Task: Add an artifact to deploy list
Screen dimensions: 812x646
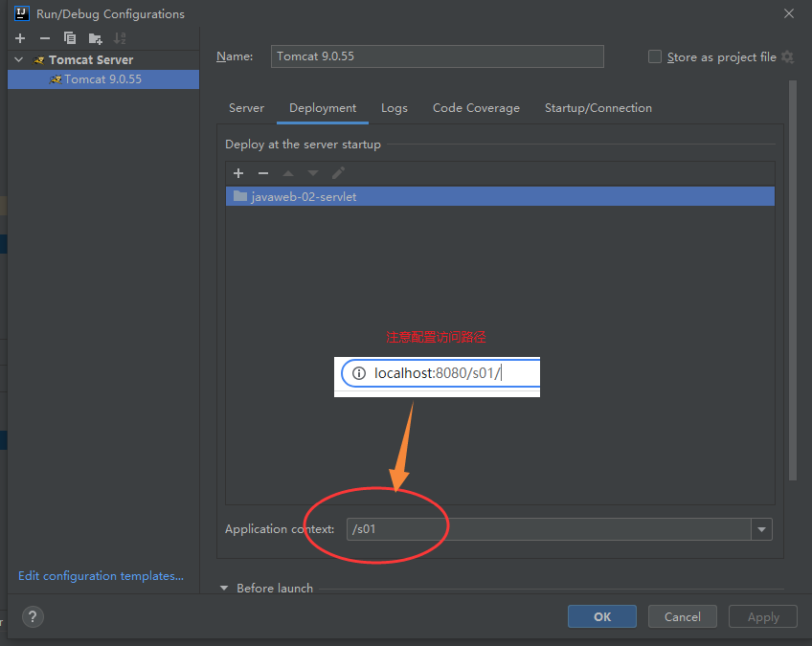Action: click(x=238, y=173)
